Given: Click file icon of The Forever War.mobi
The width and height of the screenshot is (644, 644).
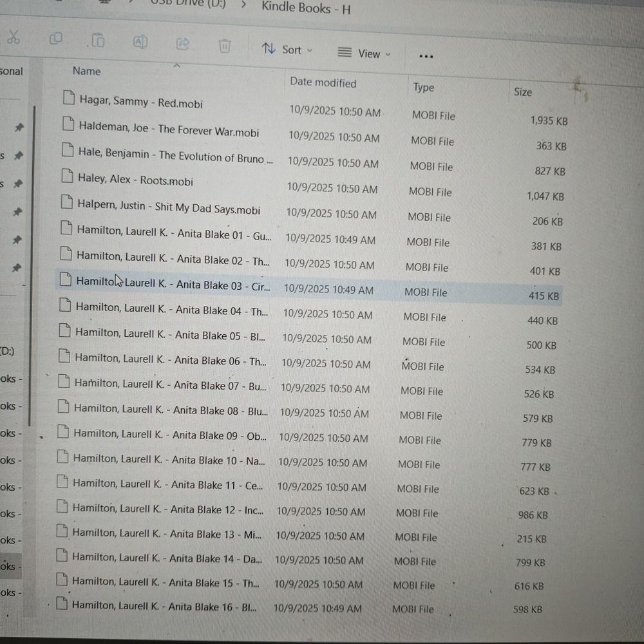Looking at the screenshot, I should pos(68,124).
